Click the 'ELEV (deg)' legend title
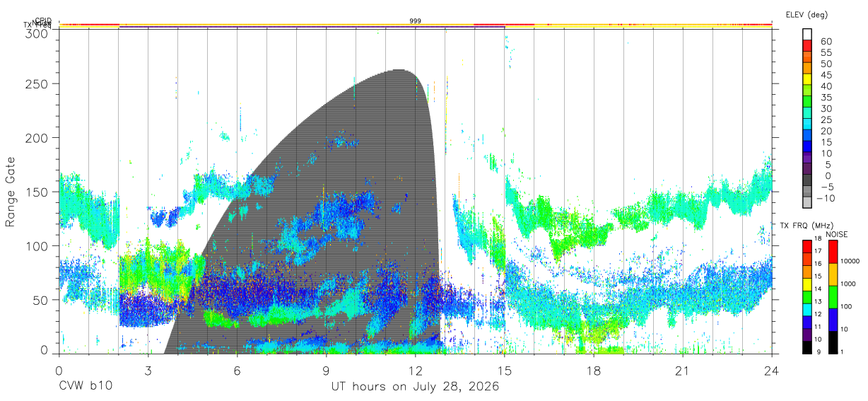 point(807,14)
